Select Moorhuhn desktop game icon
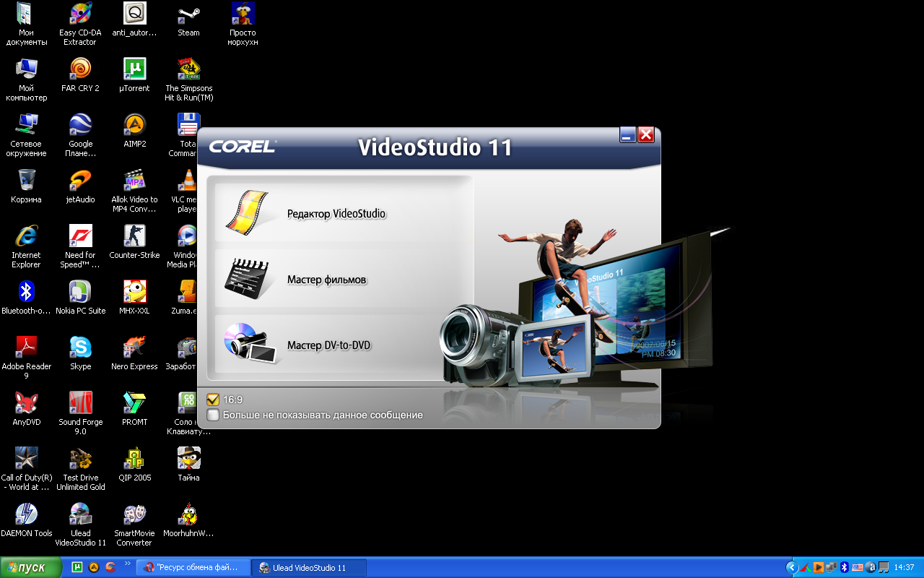Image resolution: width=924 pixels, height=578 pixels. [x=188, y=520]
